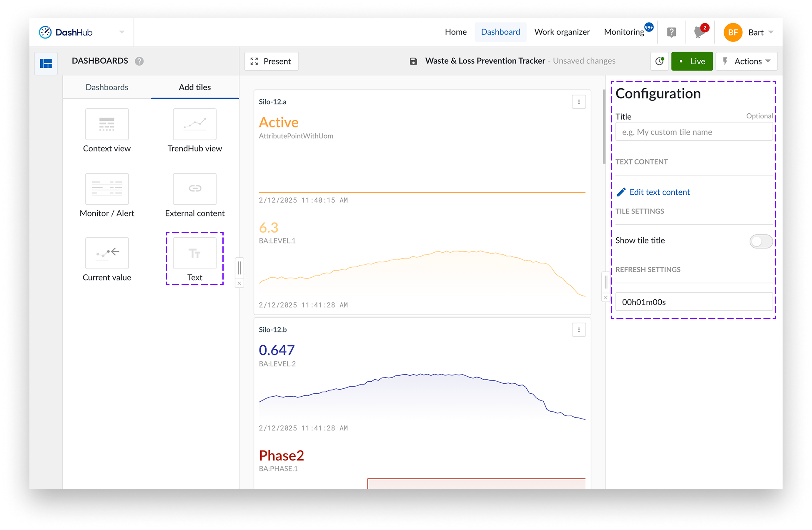Viewport: 812px width, 530px height.
Task: Go to Work organizer menu
Action: [562, 32]
